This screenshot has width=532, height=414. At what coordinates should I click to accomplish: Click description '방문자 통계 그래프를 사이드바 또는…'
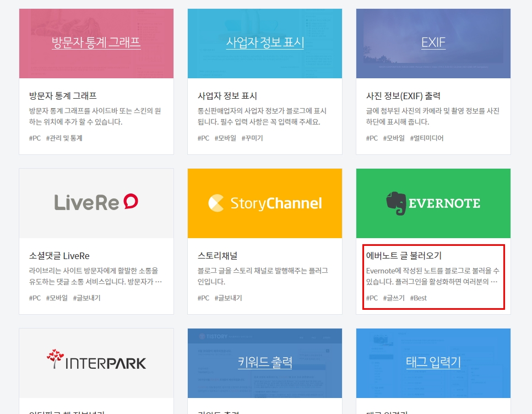pos(95,116)
